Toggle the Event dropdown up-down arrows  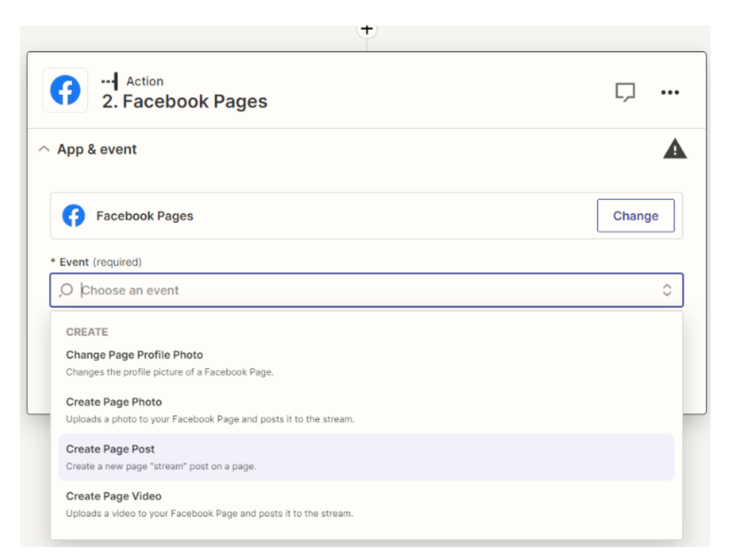(666, 290)
